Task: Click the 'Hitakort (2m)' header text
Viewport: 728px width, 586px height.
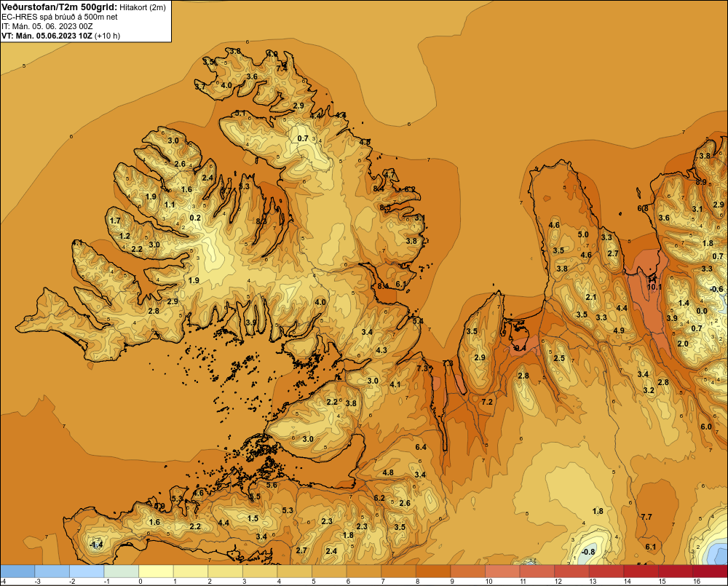Action: (143, 7)
